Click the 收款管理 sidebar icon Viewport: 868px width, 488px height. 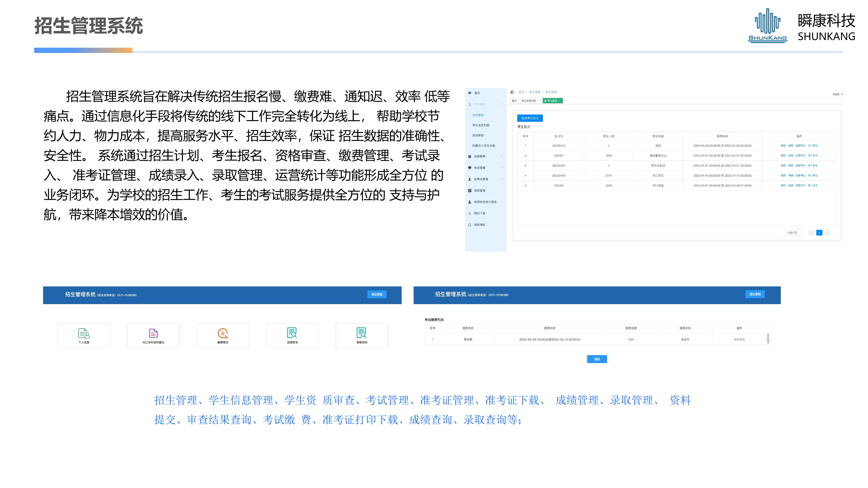click(x=470, y=191)
